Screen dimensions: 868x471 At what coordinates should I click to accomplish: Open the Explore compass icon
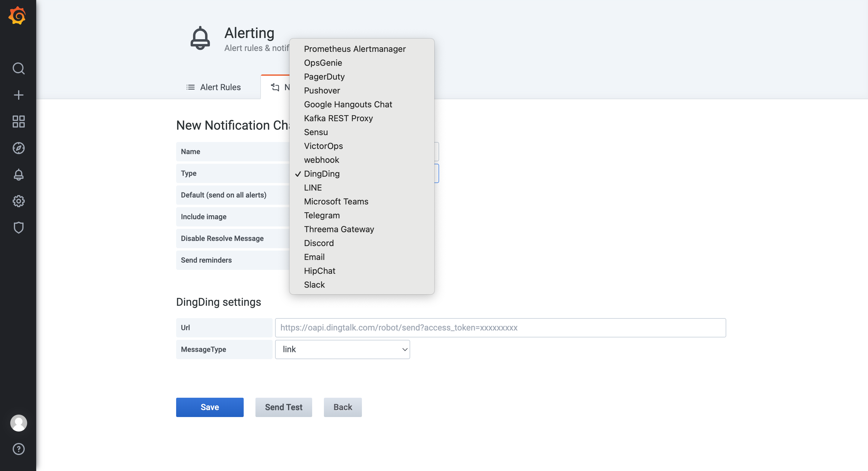tap(18, 148)
